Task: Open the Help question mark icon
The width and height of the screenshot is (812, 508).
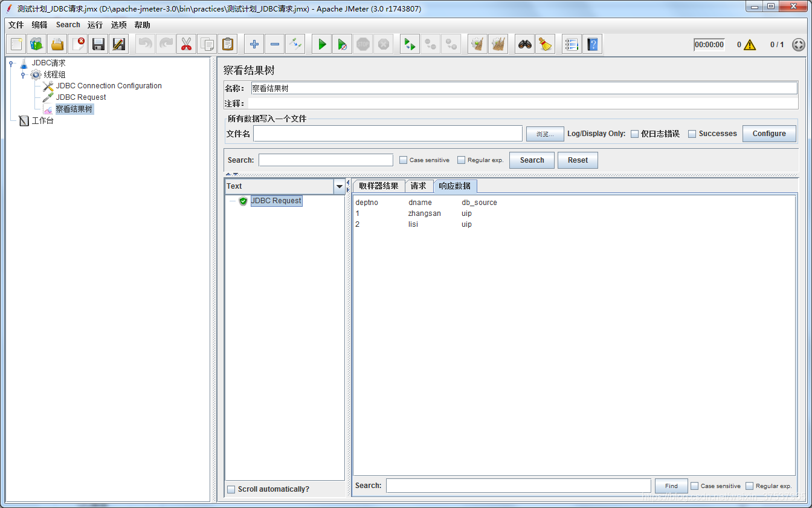Action: (x=593, y=44)
